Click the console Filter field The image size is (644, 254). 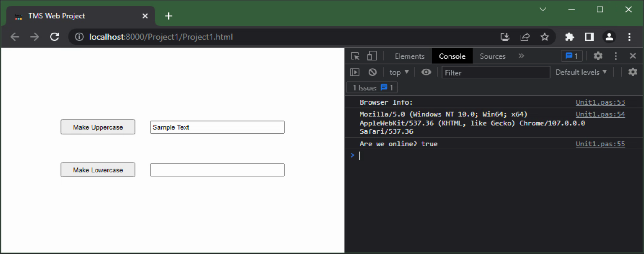pyautogui.click(x=496, y=72)
